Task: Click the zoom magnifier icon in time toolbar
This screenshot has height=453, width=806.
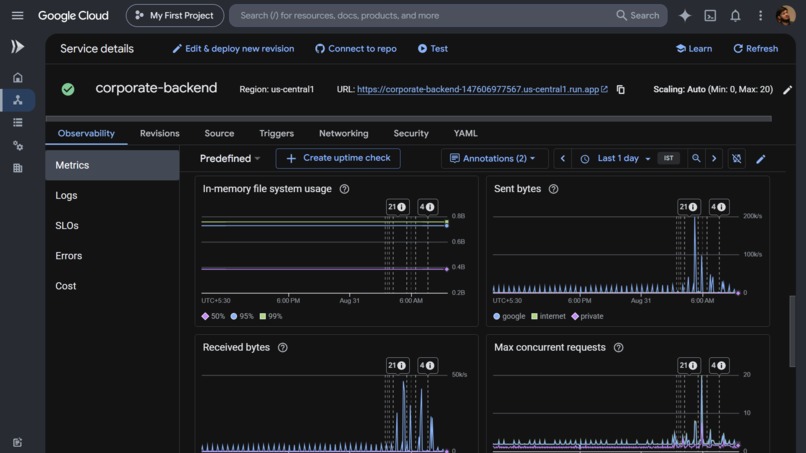Action: (x=696, y=158)
